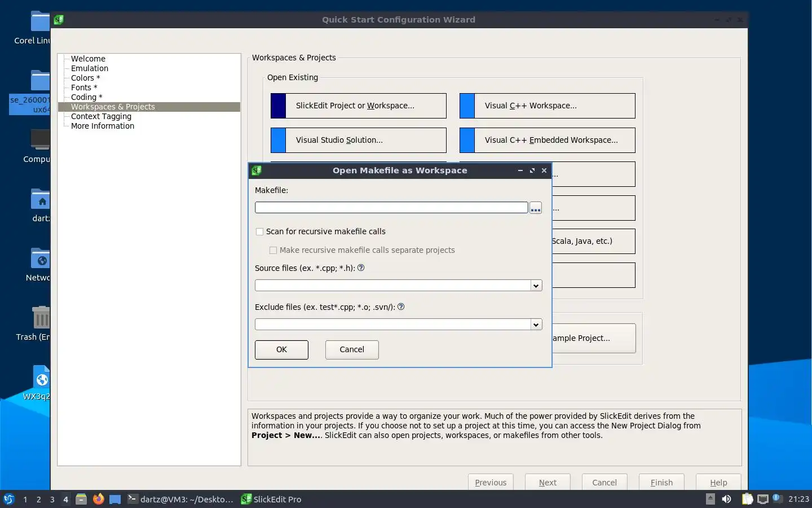Switch to the terminal dartz@VM3 taskbar entry
The height and width of the screenshot is (508, 812).
pyautogui.click(x=180, y=499)
